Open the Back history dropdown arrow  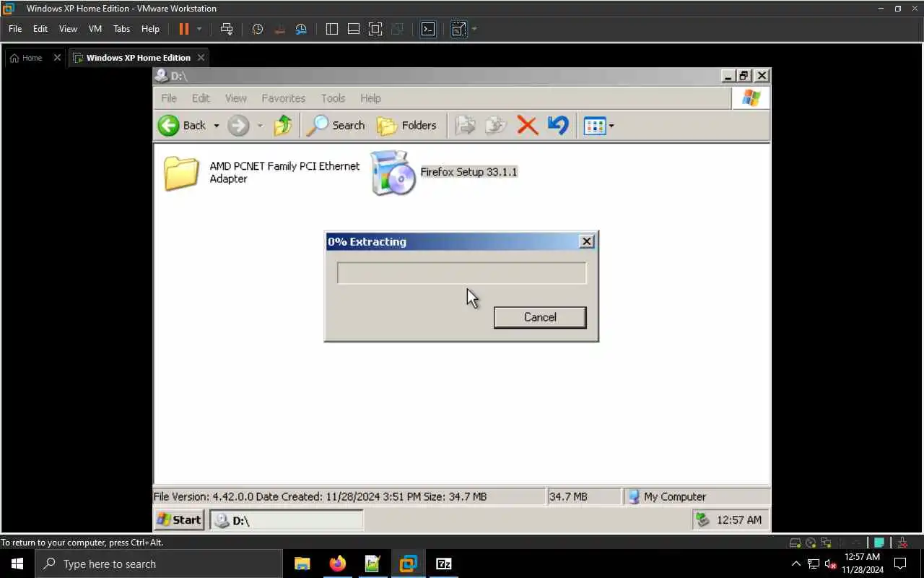pos(216,126)
